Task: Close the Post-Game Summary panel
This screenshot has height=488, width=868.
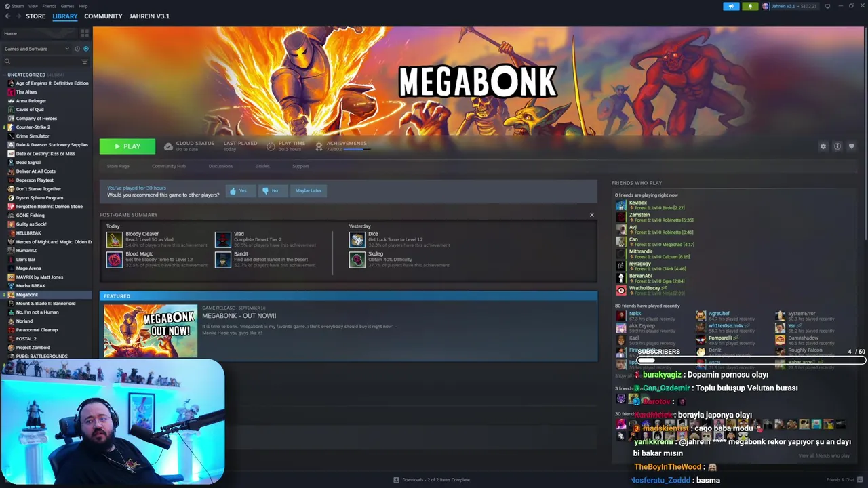Action: pos(591,215)
